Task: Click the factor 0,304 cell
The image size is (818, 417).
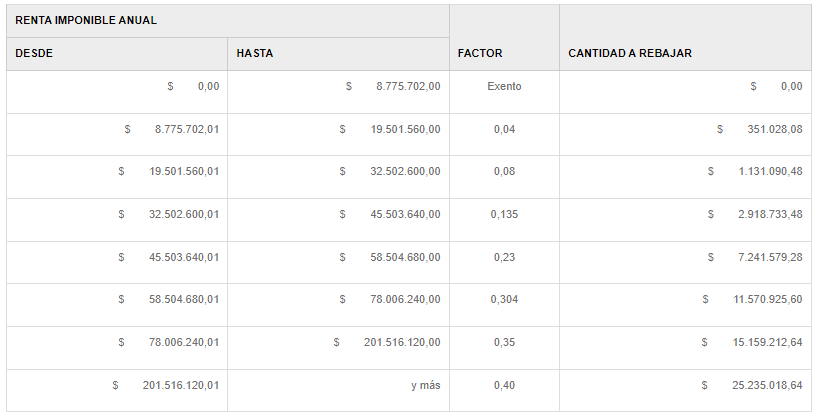Action: 504,305
